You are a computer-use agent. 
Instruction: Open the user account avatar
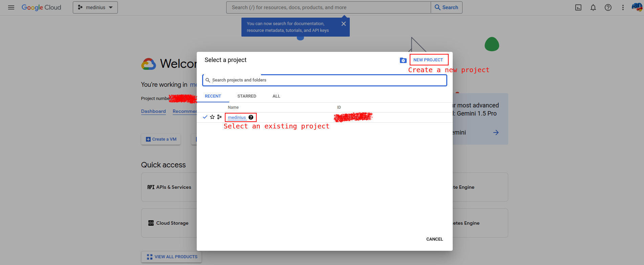tap(637, 7)
